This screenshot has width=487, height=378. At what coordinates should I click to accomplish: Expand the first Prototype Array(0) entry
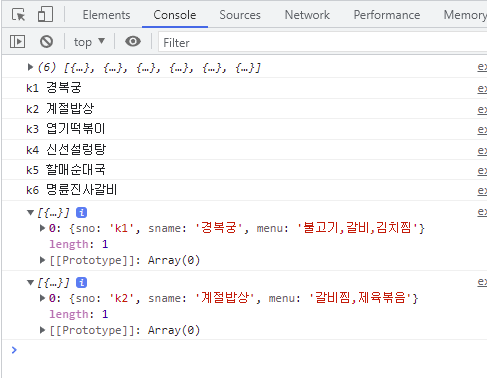42,260
